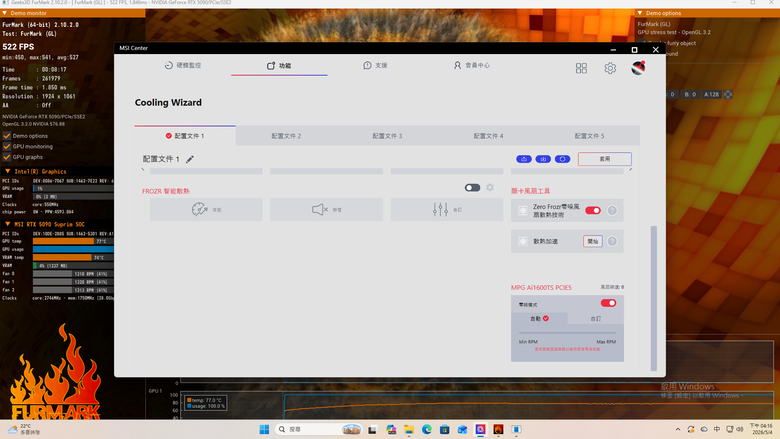Launch Microsoft Edge from taskbar

pos(427,430)
